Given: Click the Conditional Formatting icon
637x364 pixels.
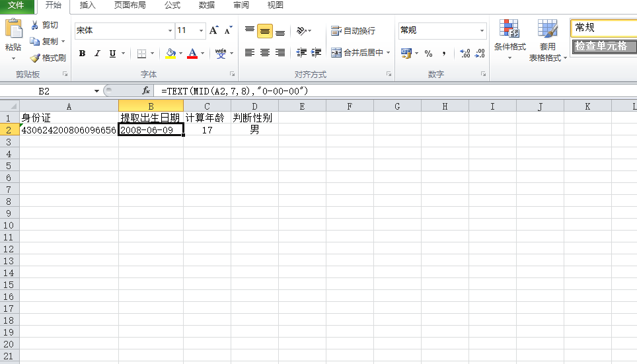Looking at the screenshot, I should tap(509, 30).
